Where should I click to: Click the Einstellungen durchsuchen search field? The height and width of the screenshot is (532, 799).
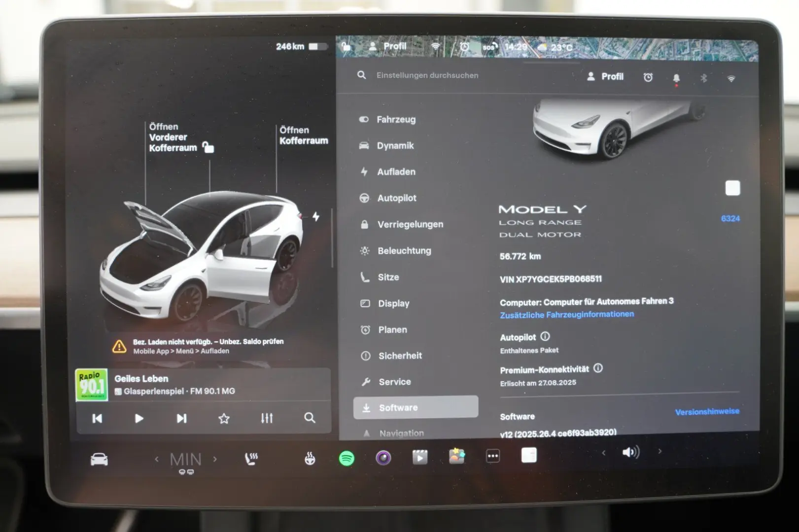pyautogui.click(x=427, y=75)
